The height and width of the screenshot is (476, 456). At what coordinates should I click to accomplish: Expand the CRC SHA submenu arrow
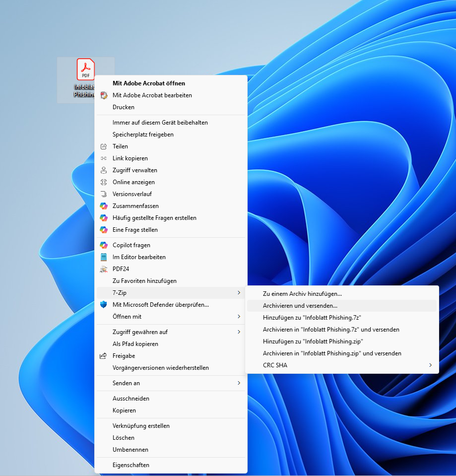[x=431, y=365]
